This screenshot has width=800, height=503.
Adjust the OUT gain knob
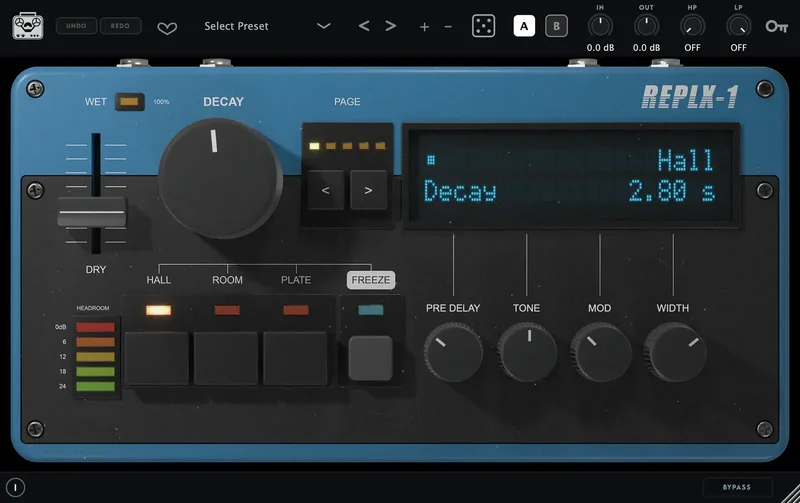coord(646,26)
